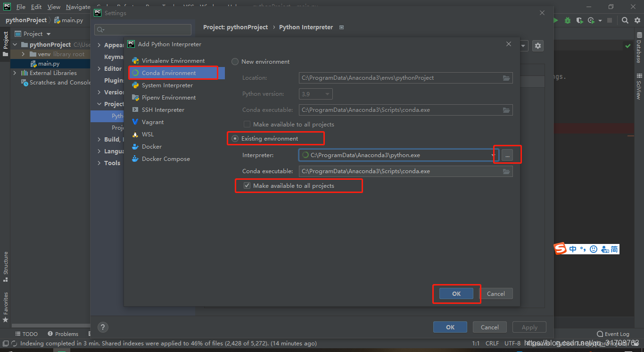Expand the Interpreter path dropdown arrow
This screenshot has height=352, width=644.
coord(493,155)
